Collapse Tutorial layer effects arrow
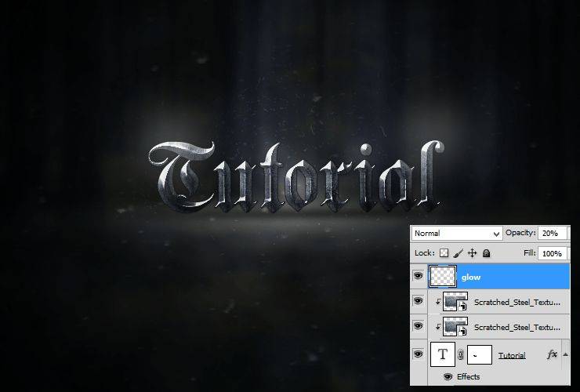 coord(566,354)
